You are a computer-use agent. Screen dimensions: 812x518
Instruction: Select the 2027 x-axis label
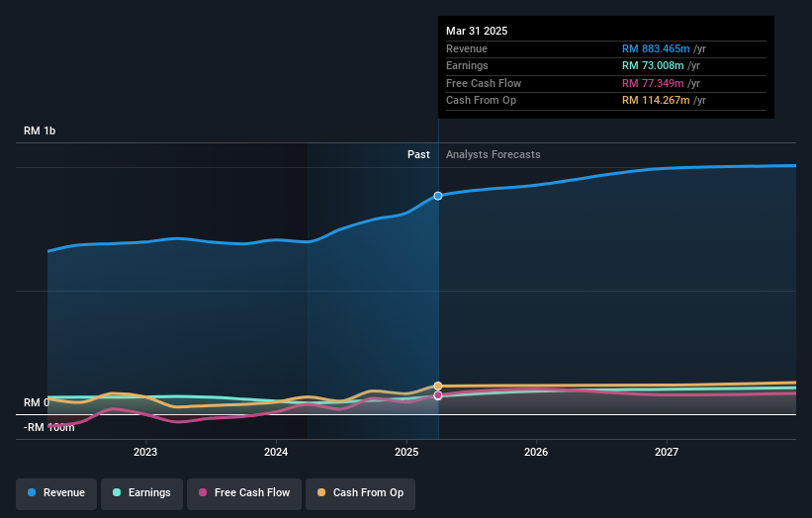click(667, 453)
